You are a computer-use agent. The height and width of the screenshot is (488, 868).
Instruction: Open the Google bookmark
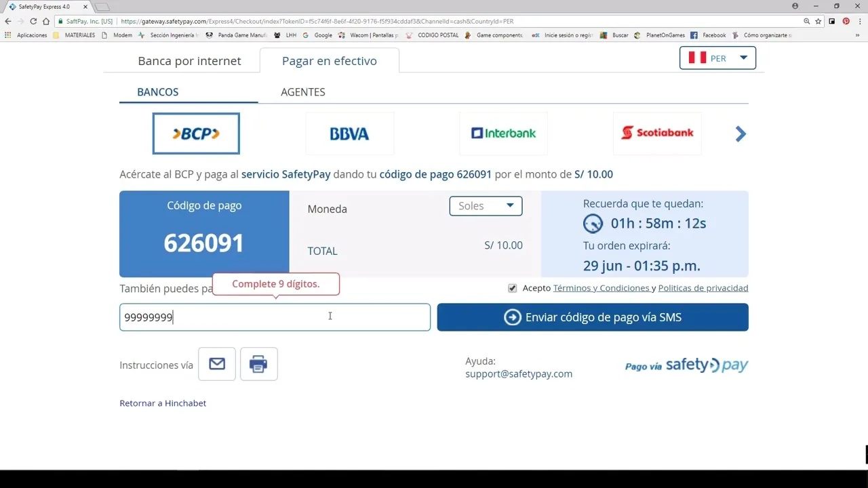[317, 35]
